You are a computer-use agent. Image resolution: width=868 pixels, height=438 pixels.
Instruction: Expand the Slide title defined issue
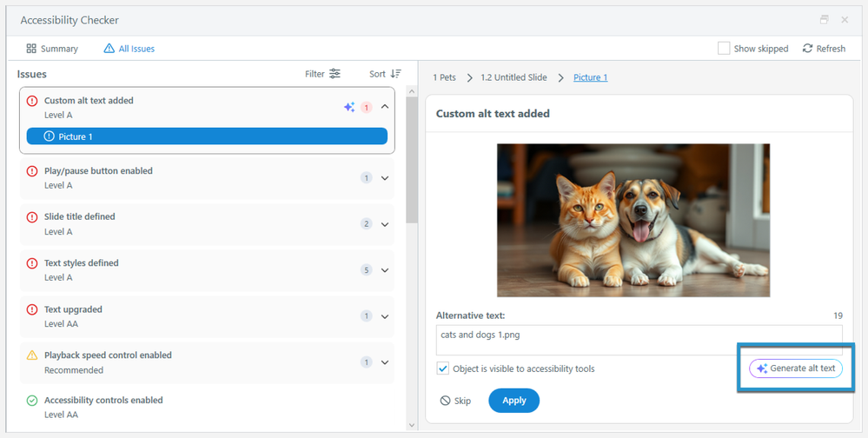point(385,224)
